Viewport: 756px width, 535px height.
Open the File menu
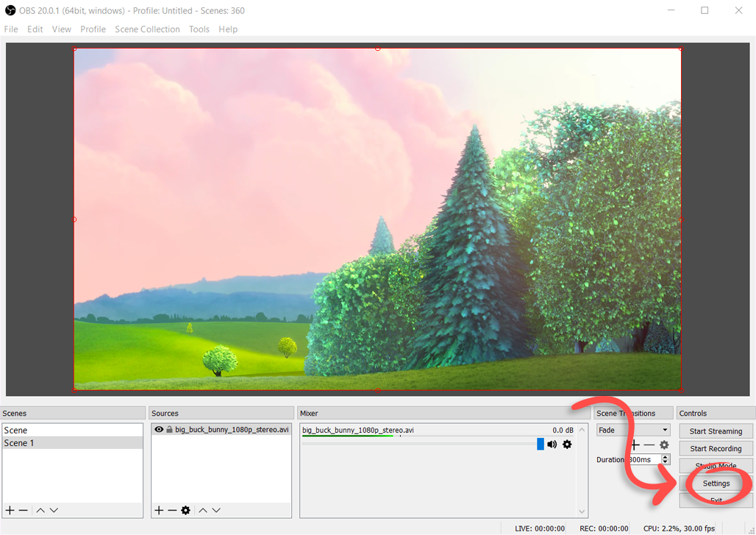tap(11, 29)
